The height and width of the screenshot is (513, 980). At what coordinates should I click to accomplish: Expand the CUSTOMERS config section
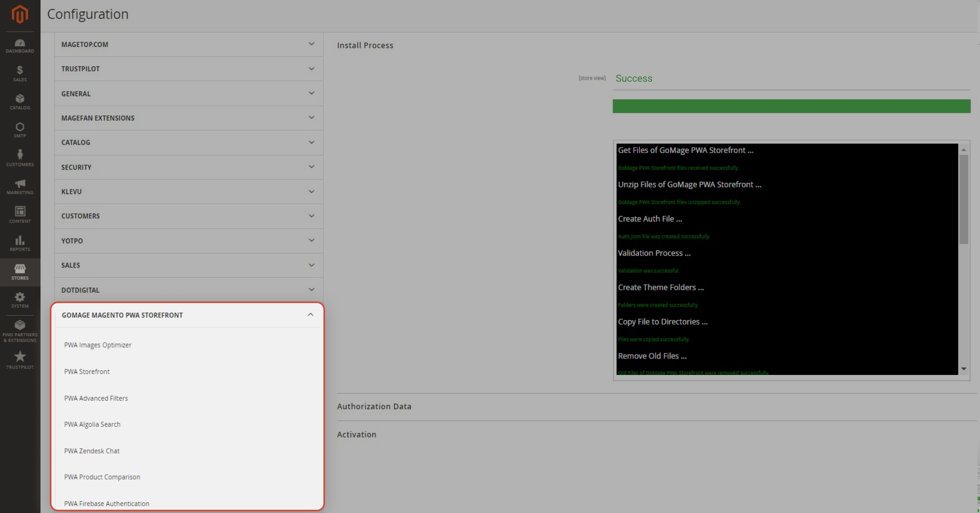click(x=188, y=216)
